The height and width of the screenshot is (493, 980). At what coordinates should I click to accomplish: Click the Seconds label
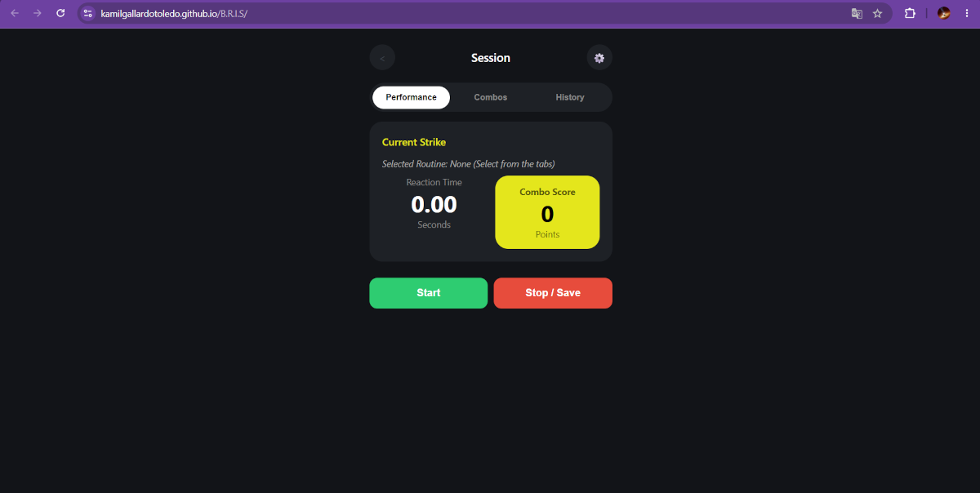pos(434,224)
